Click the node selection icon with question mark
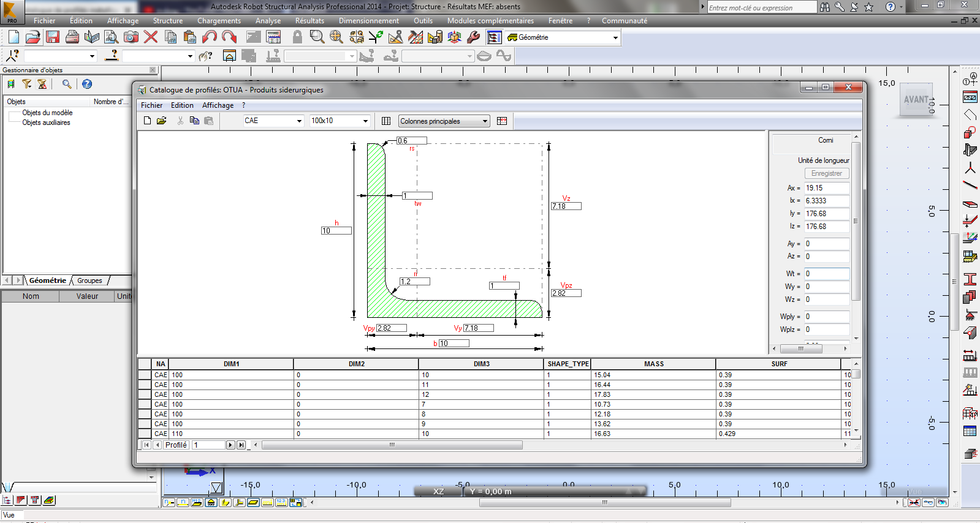This screenshot has height=523, width=980. coord(12,56)
